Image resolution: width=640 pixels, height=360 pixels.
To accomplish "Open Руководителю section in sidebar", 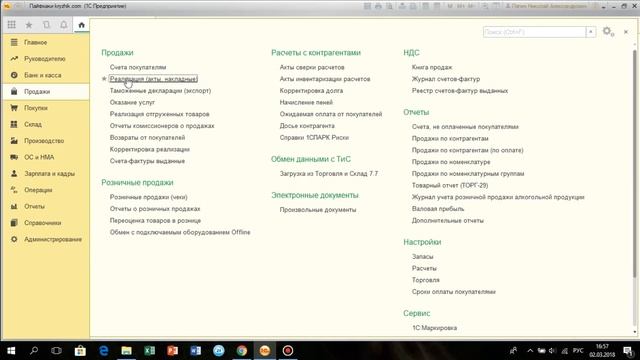I will coord(45,59).
